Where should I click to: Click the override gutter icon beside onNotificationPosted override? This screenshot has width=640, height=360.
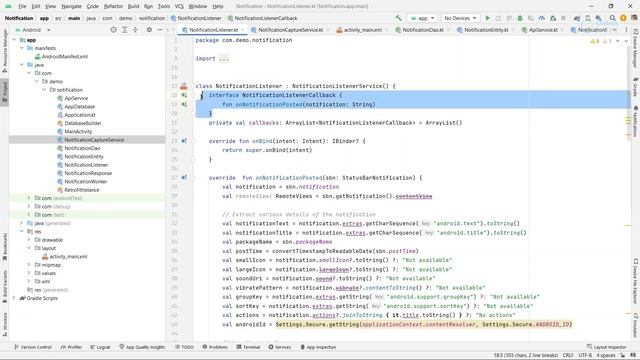click(x=184, y=178)
